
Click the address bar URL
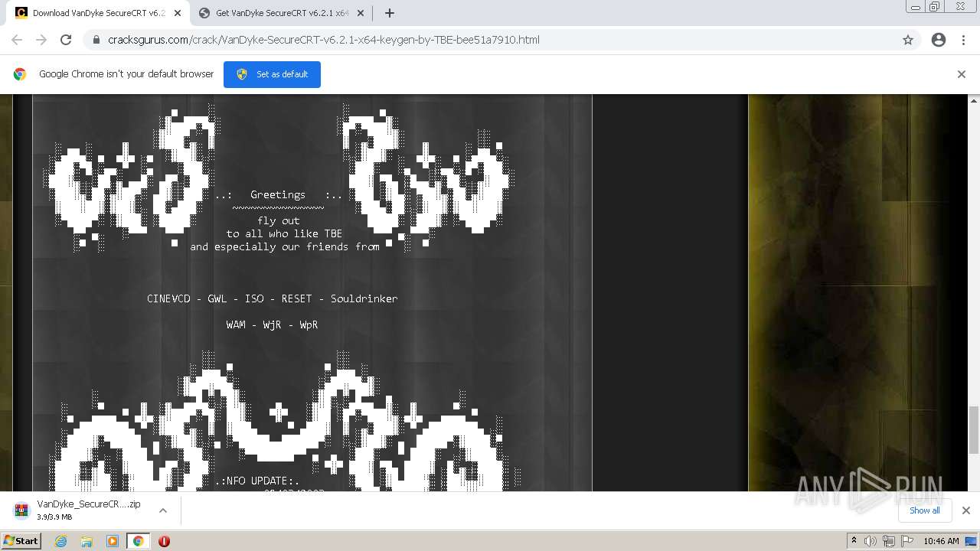pos(323,40)
